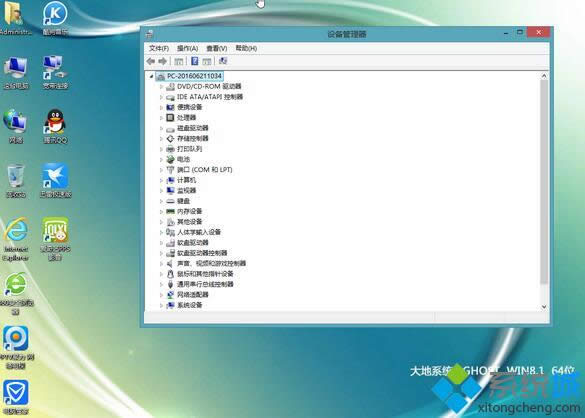Image resolution: width=585 pixels, height=418 pixels.
Task: Click the 磁盘驱动器 disk drive icon
Action: pyautogui.click(x=170, y=129)
